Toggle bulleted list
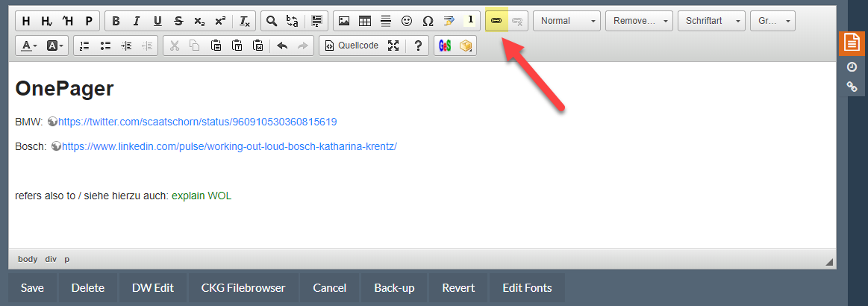This screenshot has width=868, height=306. pyautogui.click(x=106, y=46)
